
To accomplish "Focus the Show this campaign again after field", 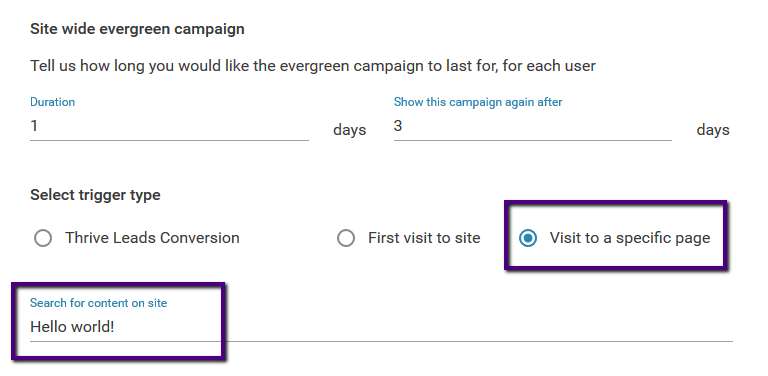I will point(532,127).
